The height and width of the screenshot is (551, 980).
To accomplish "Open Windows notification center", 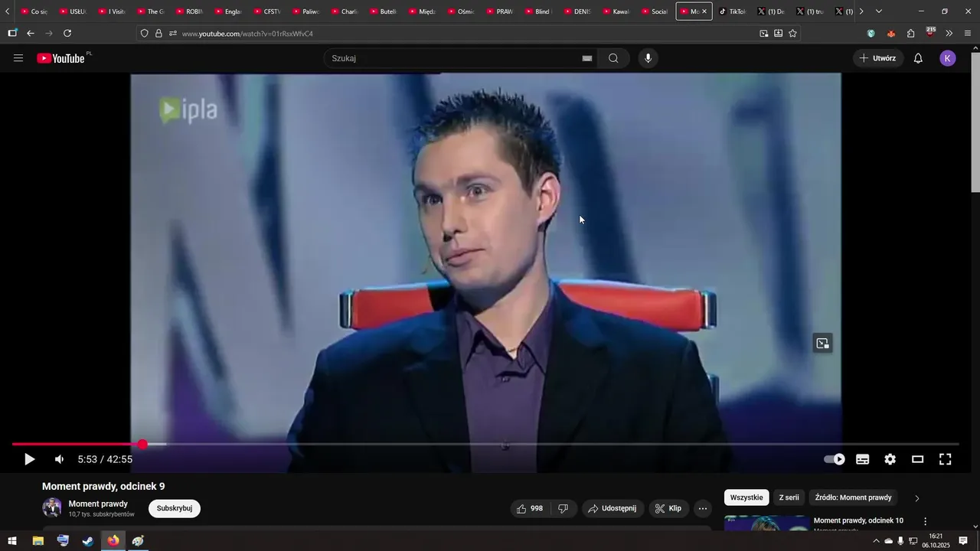I will coord(963,541).
